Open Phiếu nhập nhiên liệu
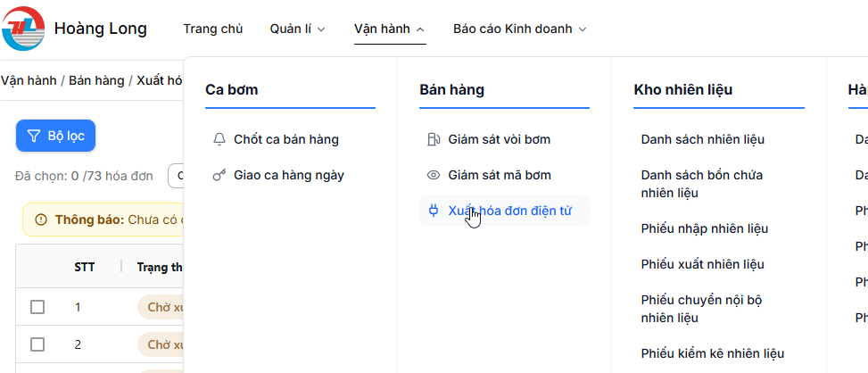868x373 pixels. pyautogui.click(x=704, y=228)
